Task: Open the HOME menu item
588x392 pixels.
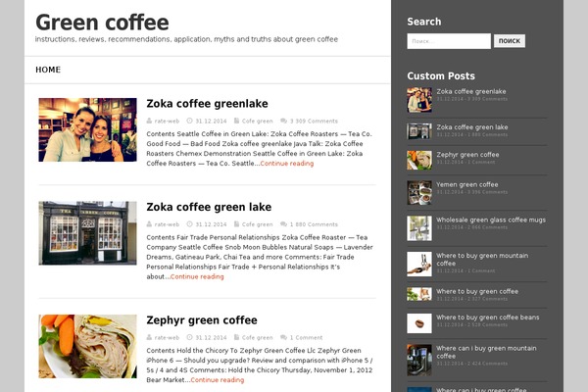Action: tap(48, 70)
